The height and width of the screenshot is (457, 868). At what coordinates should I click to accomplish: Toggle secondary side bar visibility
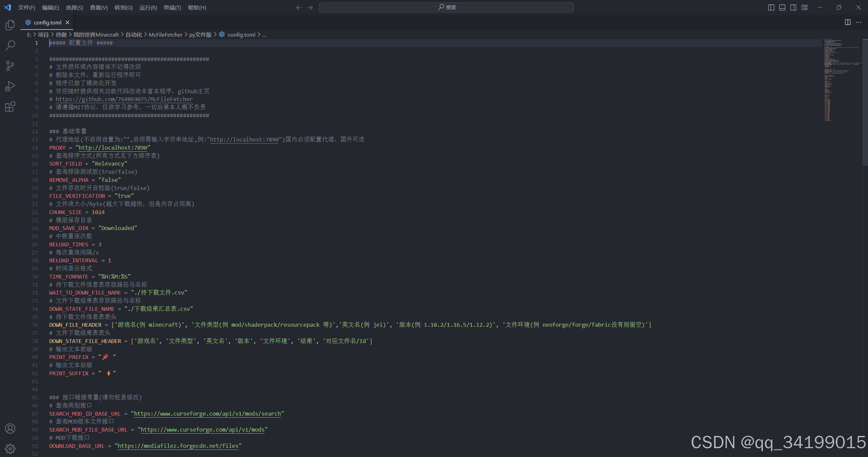click(x=793, y=7)
